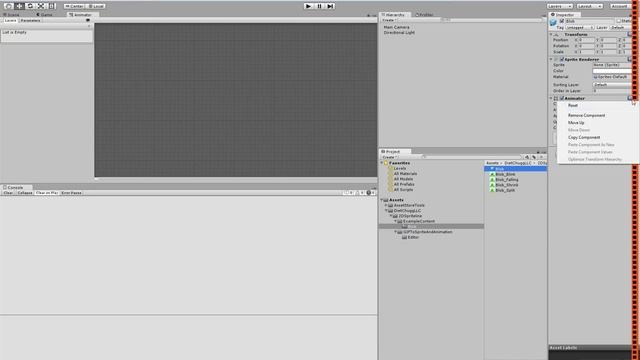Screen dimensions: 640x360
Task: Collapse the Animator component
Action: (x=551, y=98)
